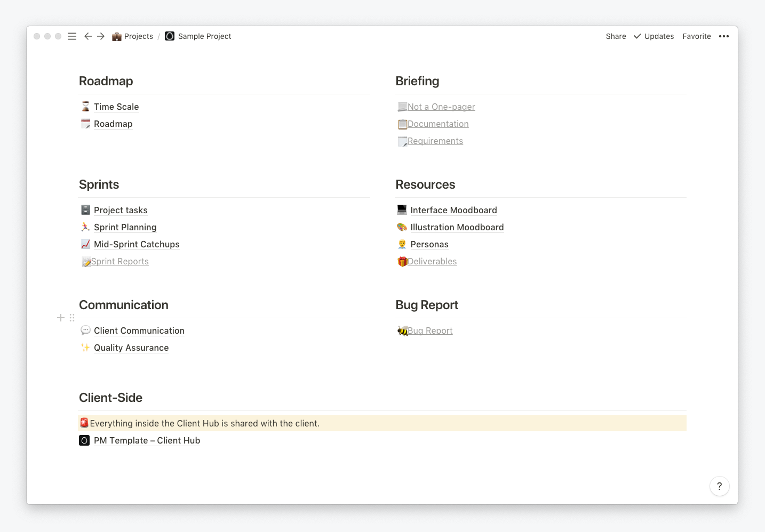Open PM Template – Client Hub page
The height and width of the screenshot is (532, 765).
147,440
